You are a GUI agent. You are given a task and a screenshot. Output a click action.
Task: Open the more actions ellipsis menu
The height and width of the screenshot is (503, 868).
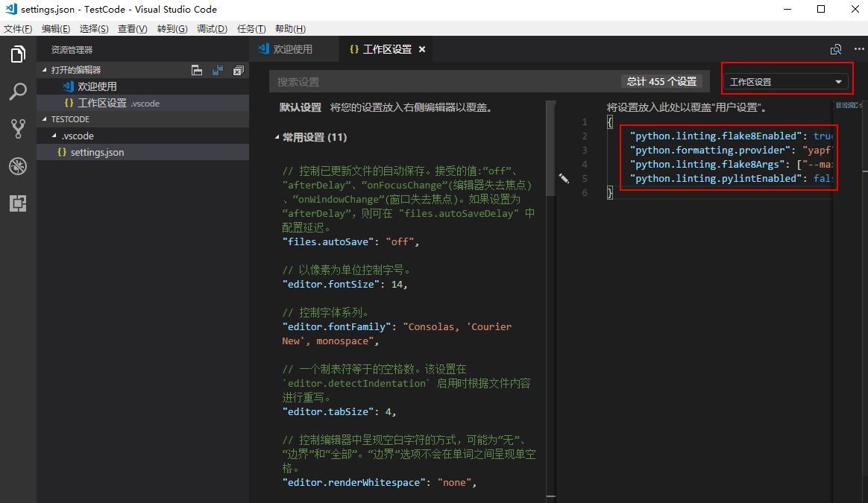[x=858, y=49]
